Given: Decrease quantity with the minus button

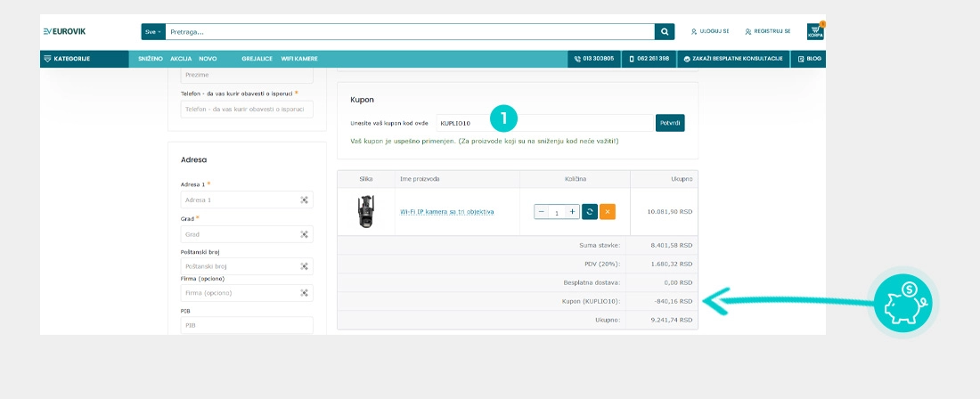Looking at the screenshot, I should click(x=542, y=212).
